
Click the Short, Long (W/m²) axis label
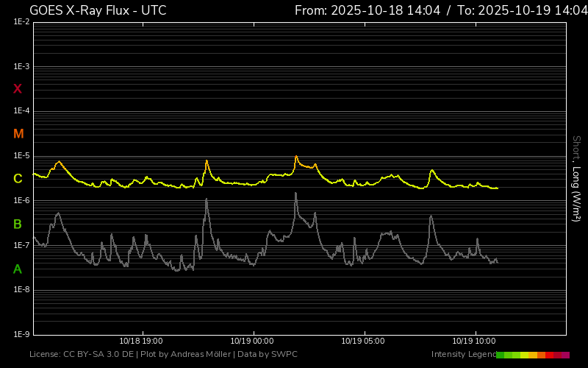[576, 178]
